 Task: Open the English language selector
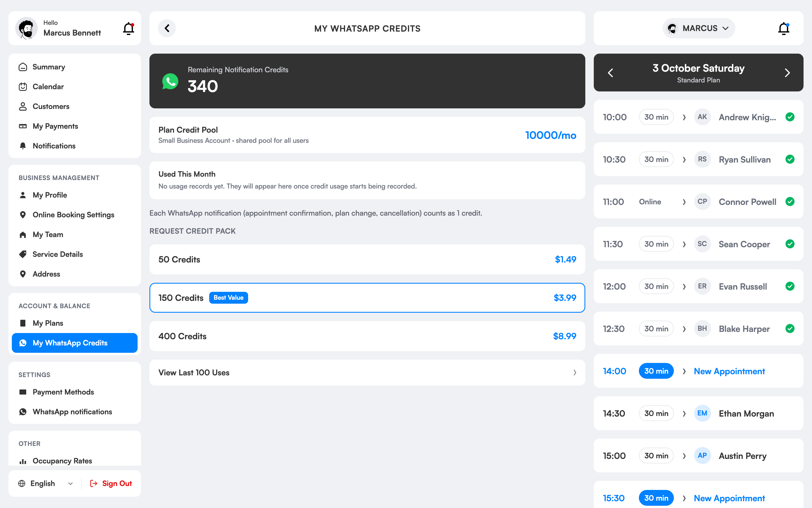(46, 483)
